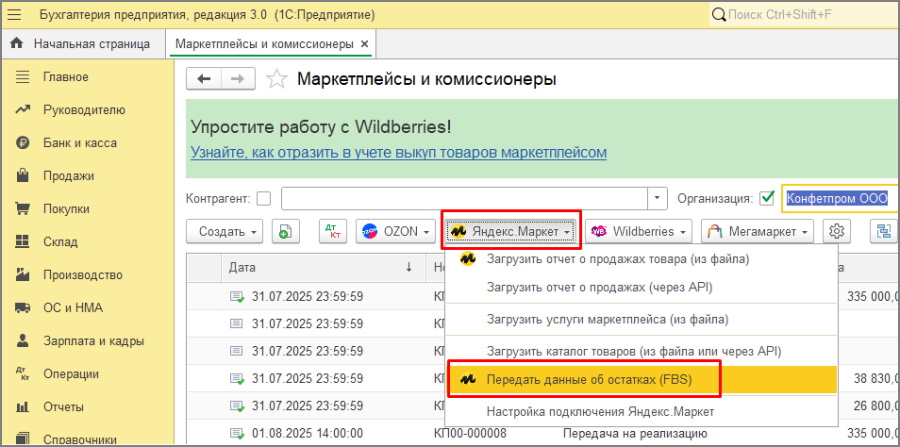Open link about выкуп товаров маркетплейсом

[x=398, y=153]
